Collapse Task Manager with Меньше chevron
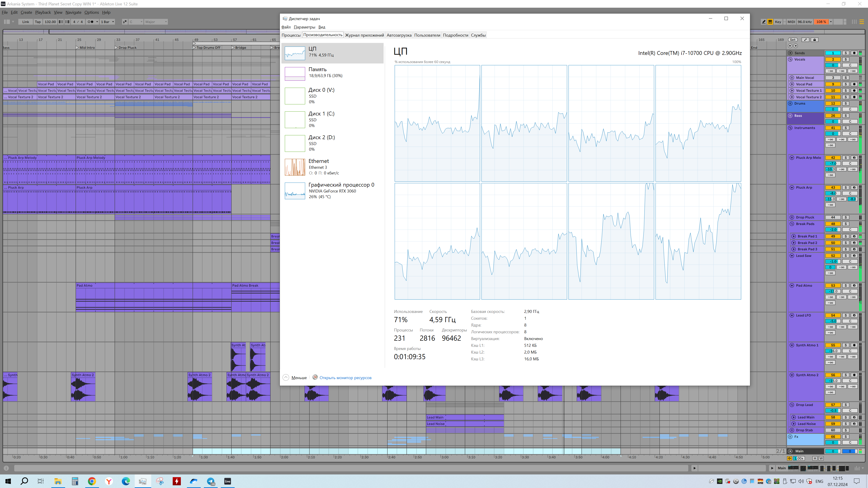Screen dimensions: 868x488 tap(286, 378)
